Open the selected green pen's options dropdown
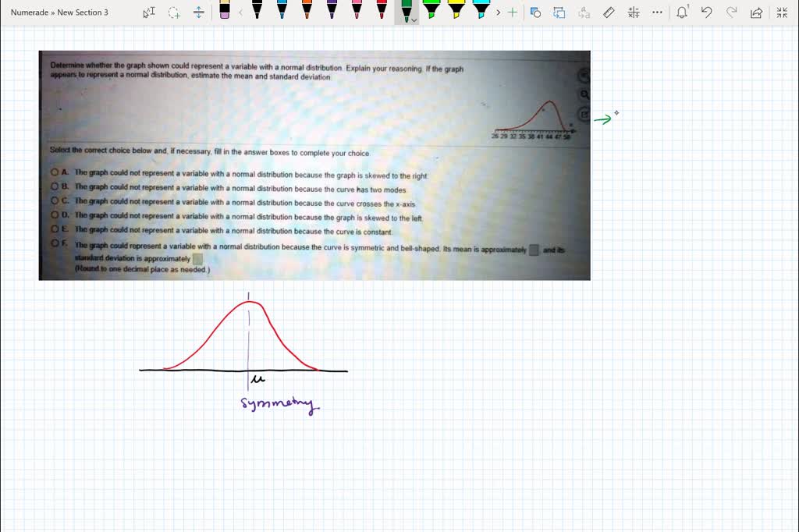Image resolution: width=799 pixels, height=532 pixels. [416, 20]
